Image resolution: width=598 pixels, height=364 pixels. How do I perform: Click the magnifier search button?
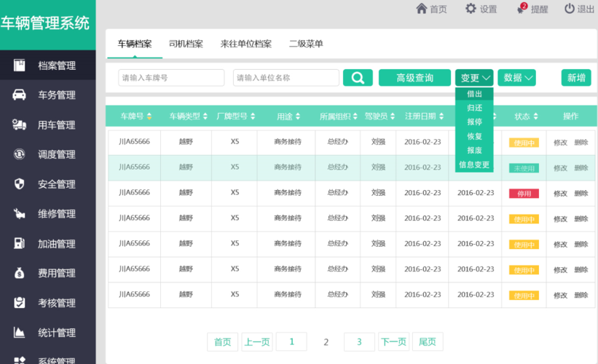coord(358,78)
